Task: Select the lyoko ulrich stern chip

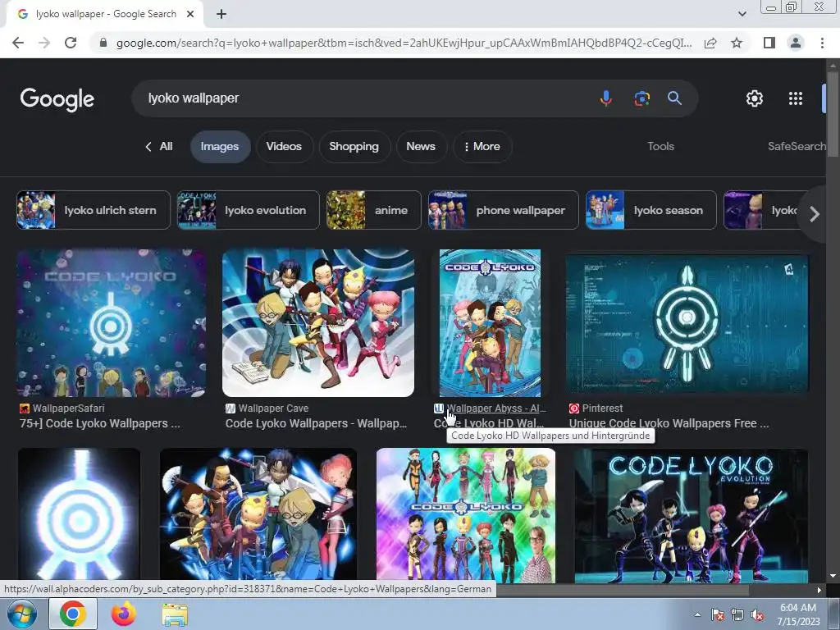Action: tap(94, 210)
